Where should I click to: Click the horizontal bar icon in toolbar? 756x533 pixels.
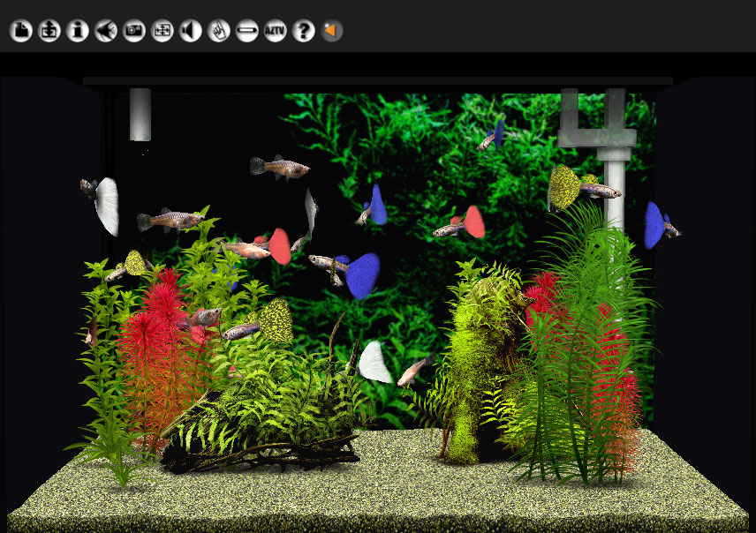[247, 31]
